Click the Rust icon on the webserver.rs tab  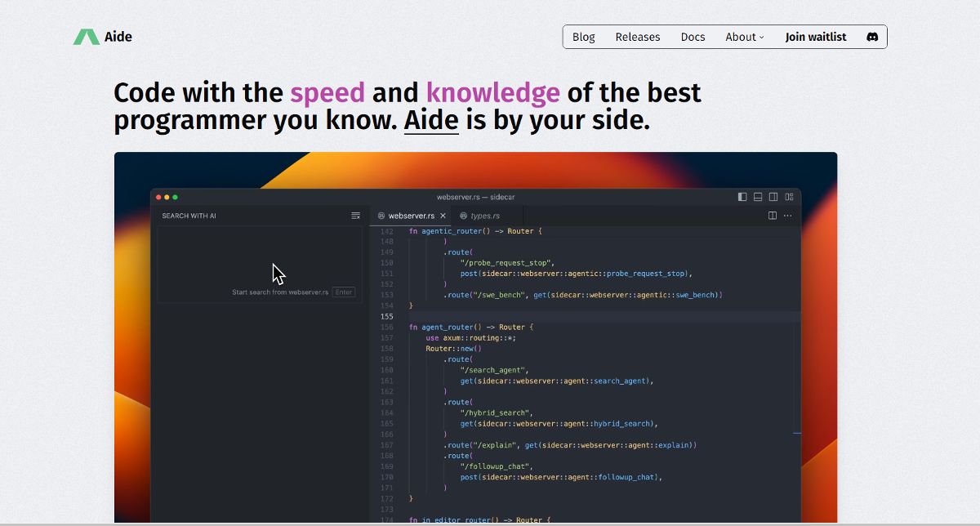point(381,216)
